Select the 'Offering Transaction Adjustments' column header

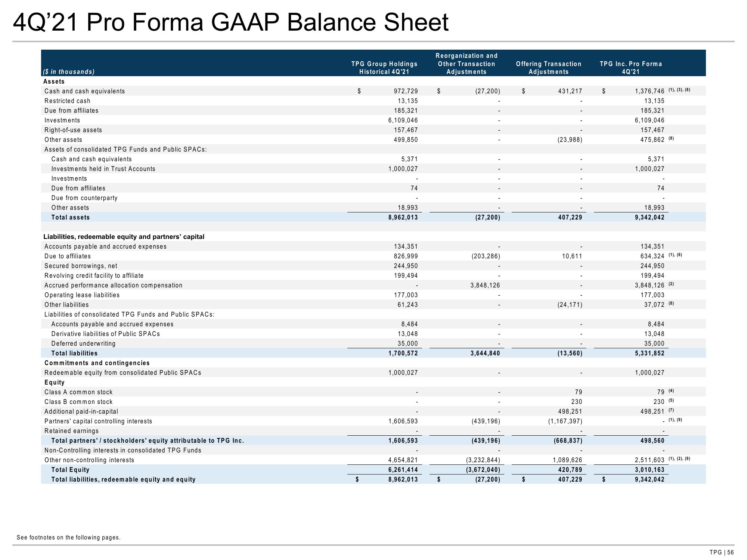click(x=549, y=68)
